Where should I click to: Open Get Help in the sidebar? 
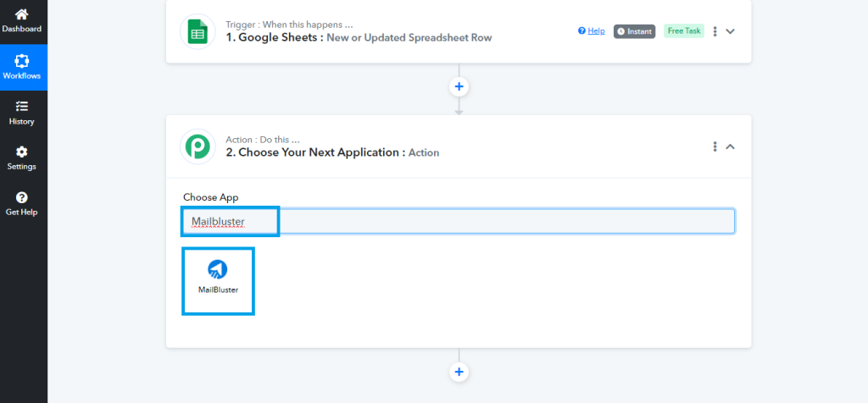tap(23, 204)
